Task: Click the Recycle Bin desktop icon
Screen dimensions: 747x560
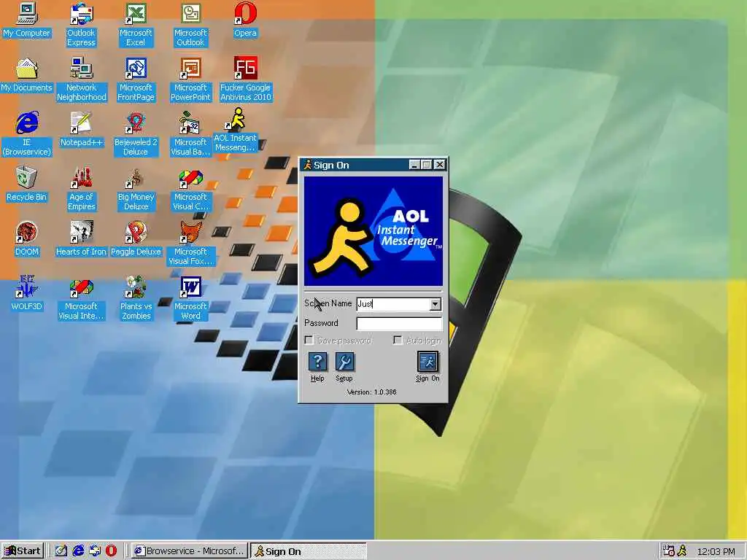Action: 26,184
